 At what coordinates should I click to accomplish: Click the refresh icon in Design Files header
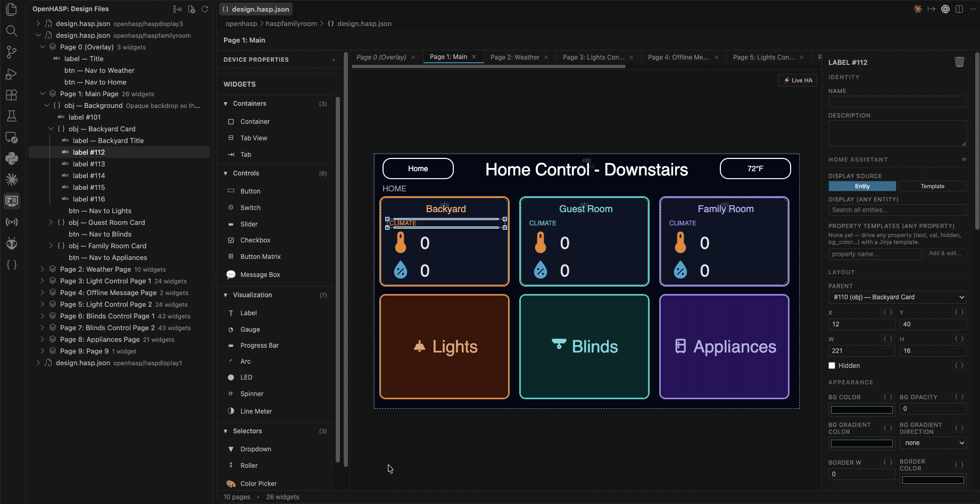[x=205, y=9]
